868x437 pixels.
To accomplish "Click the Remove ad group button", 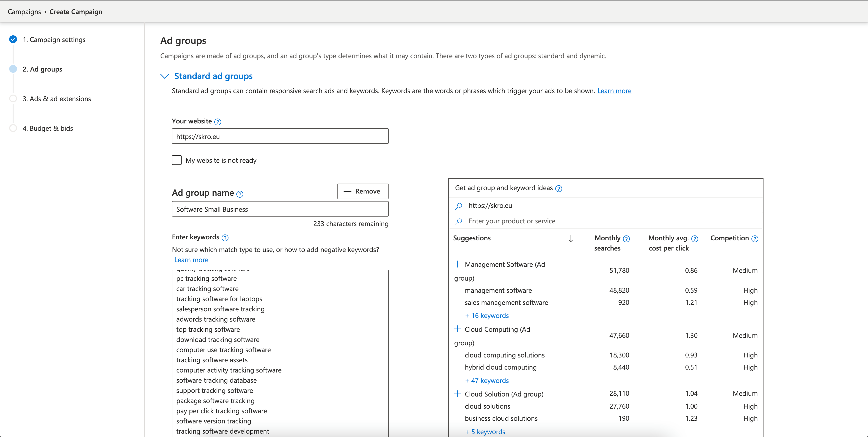I will point(362,191).
